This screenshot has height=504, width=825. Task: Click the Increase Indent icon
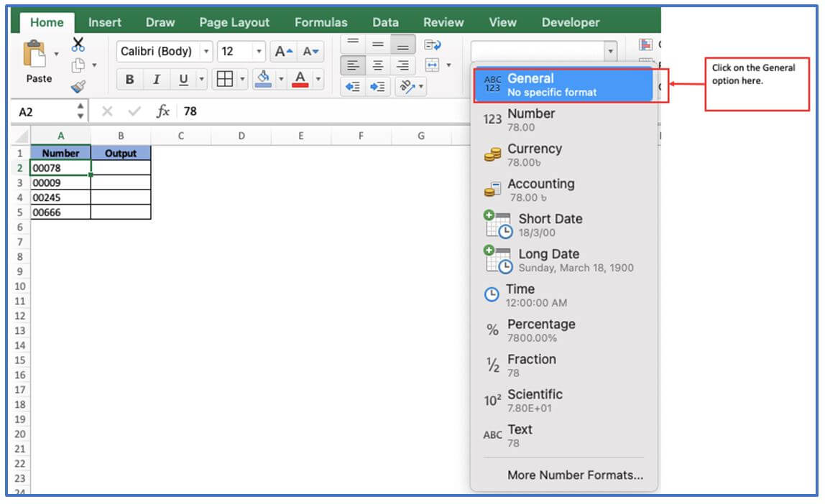pos(378,87)
